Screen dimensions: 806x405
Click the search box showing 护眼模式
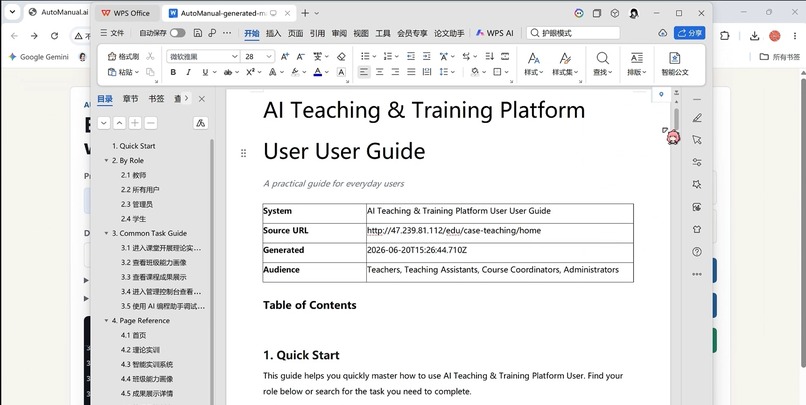click(x=574, y=33)
